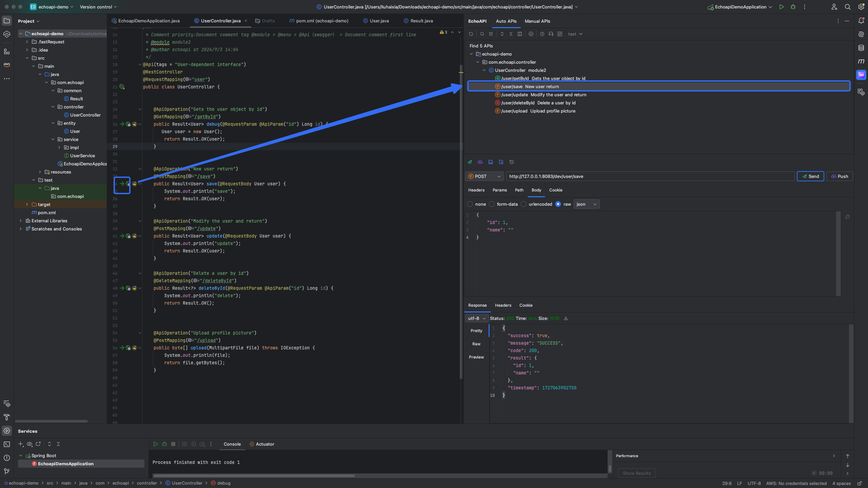The height and width of the screenshot is (488, 868).
Task: Open EchoAPI support headset icon
Action: 551,34
